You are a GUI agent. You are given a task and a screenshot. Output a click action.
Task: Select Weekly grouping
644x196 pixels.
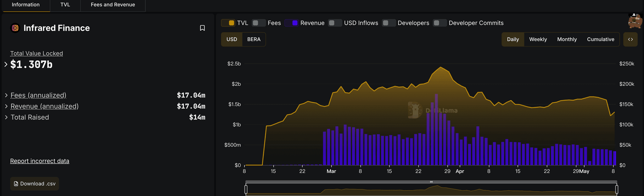click(x=538, y=39)
